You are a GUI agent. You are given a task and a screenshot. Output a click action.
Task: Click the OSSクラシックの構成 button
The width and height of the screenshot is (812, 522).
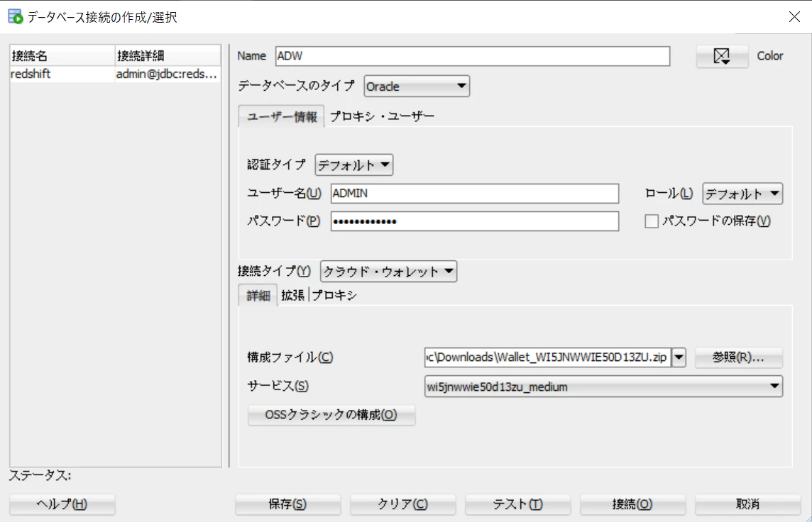coord(331,415)
